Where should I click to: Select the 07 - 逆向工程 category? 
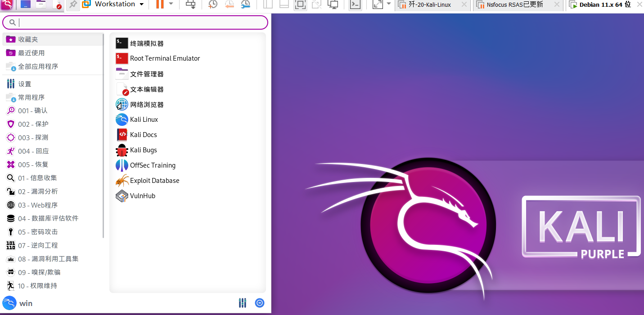pos(53,245)
